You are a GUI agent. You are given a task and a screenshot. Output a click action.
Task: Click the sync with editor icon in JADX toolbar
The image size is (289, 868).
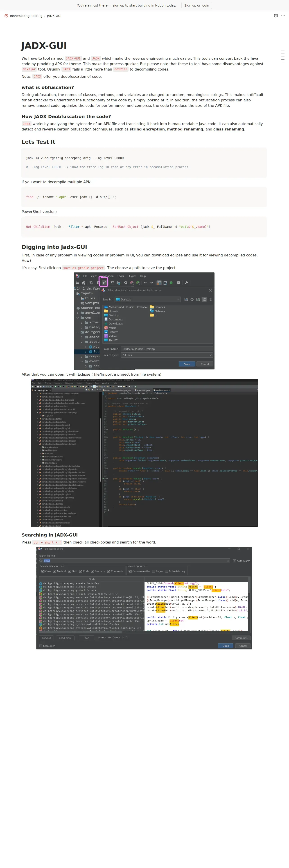click(x=112, y=283)
